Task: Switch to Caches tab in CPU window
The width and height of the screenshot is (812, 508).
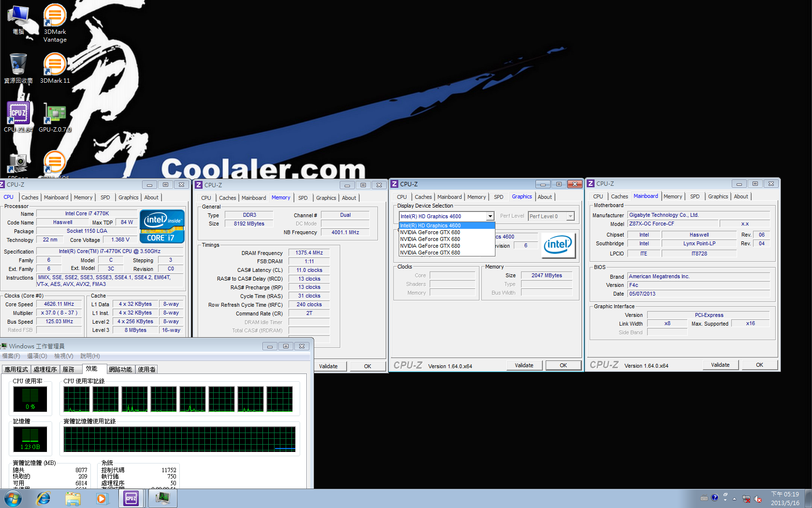Action: click(30, 197)
